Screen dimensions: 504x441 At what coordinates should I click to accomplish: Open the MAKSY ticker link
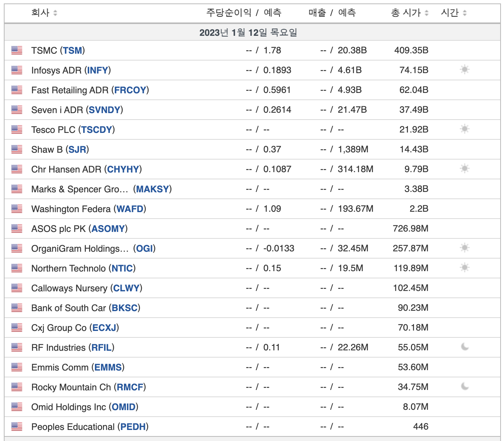tap(152, 189)
